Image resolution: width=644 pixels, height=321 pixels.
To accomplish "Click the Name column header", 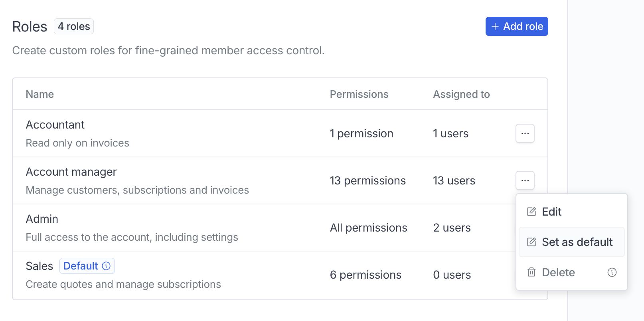I will click(40, 94).
